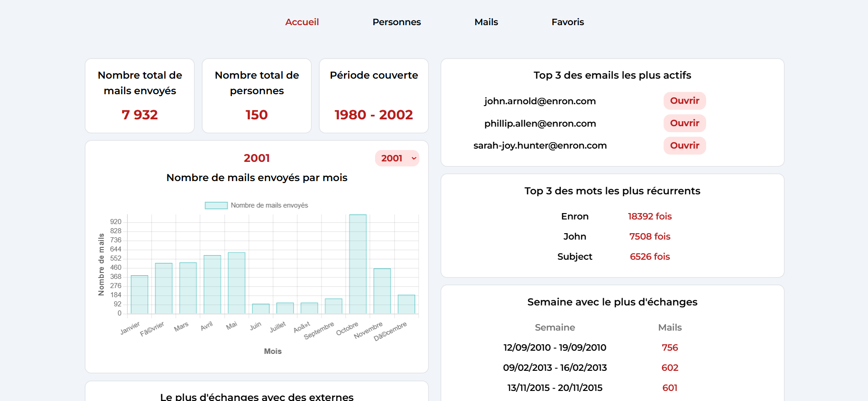Click the mail count 601
The height and width of the screenshot is (401, 868).
(670, 388)
